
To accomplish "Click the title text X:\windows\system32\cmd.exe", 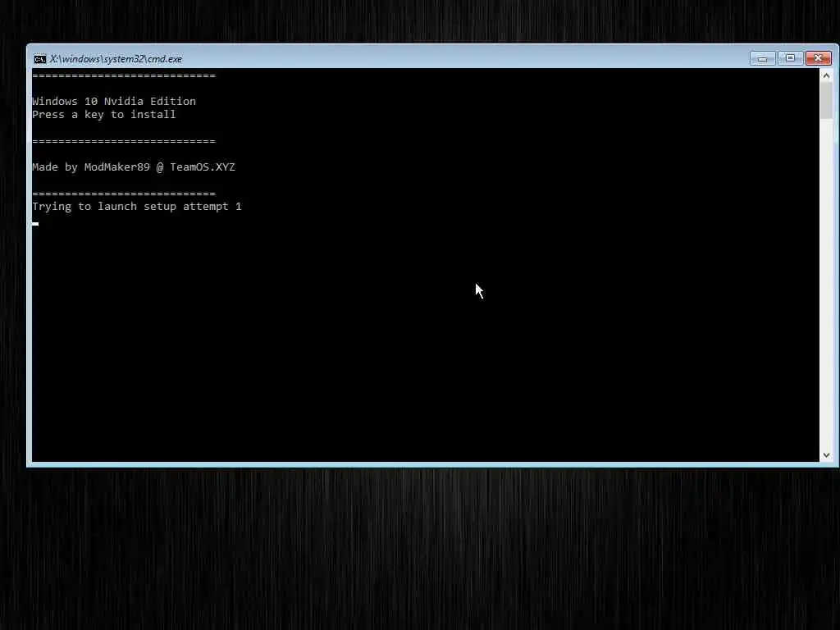I will [116, 59].
